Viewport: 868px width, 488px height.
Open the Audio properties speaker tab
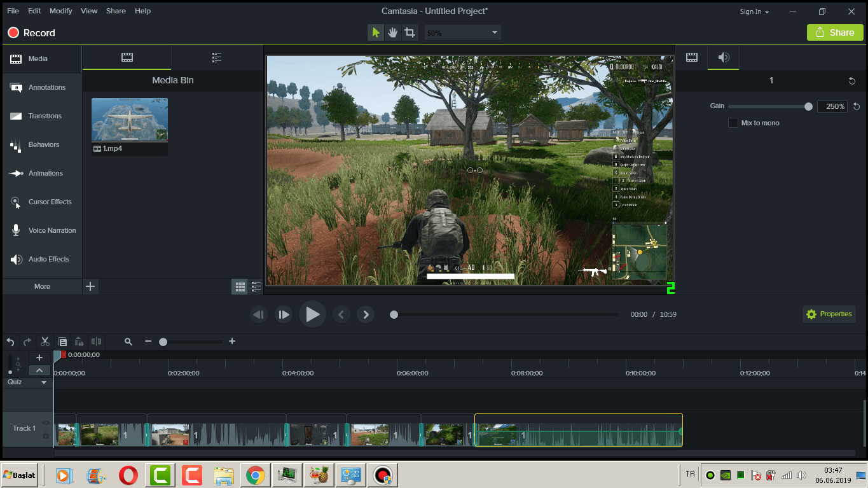point(724,57)
